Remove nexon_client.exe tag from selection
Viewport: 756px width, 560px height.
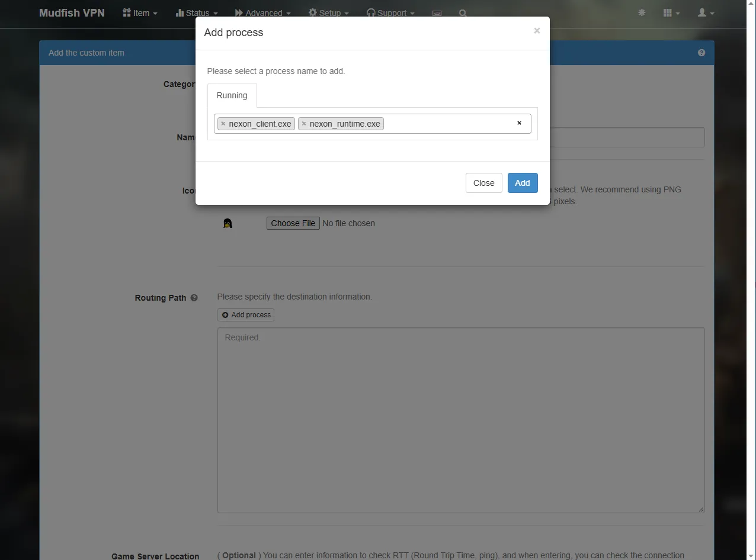pyautogui.click(x=223, y=124)
